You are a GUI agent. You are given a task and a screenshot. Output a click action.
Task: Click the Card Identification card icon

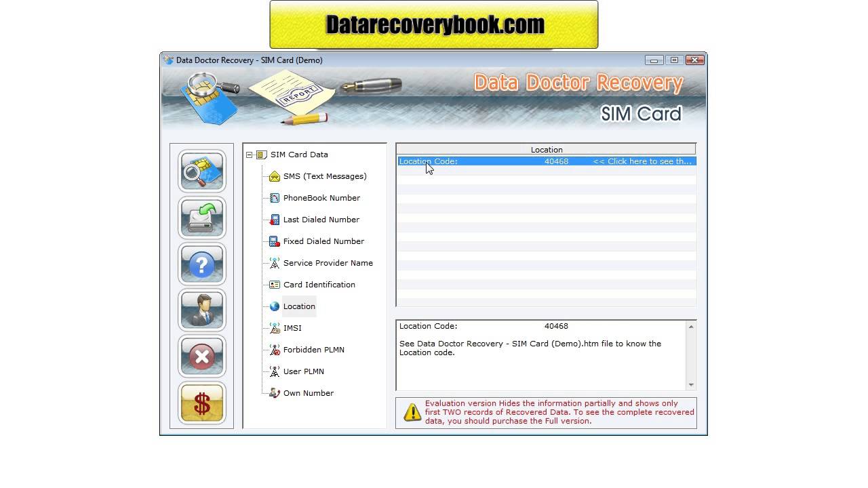[275, 285]
